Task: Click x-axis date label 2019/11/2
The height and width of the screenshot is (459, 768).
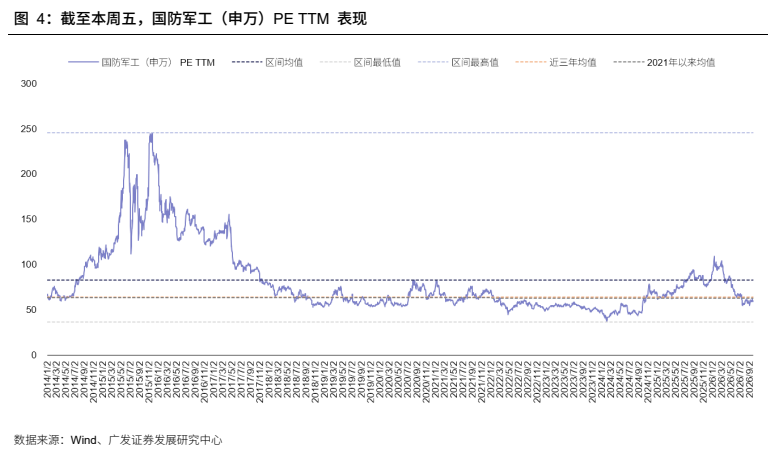Action: (x=370, y=382)
